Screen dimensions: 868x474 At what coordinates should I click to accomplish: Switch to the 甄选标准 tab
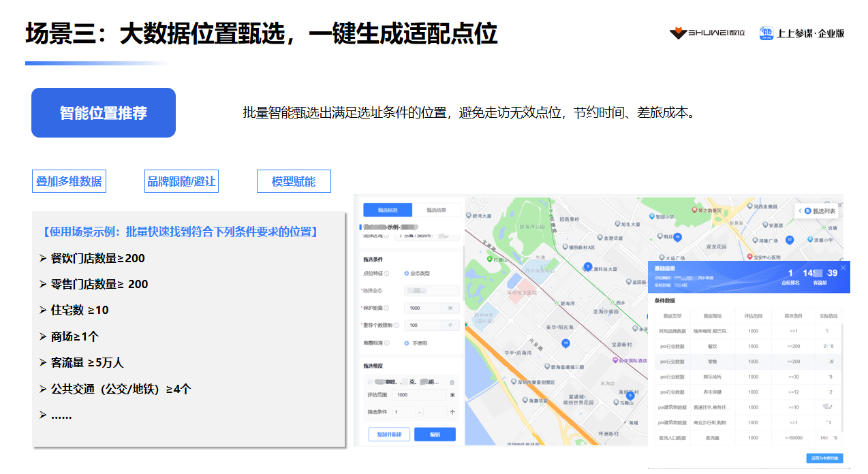click(x=388, y=210)
